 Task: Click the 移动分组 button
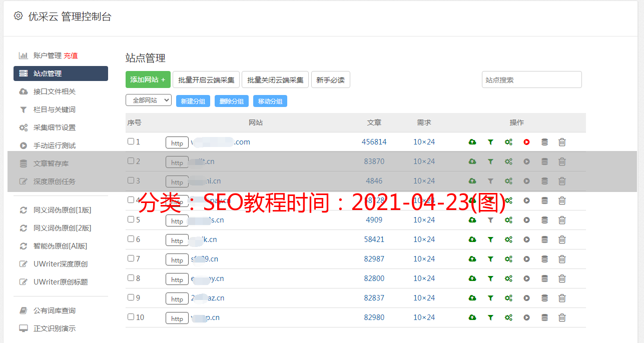coord(270,101)
